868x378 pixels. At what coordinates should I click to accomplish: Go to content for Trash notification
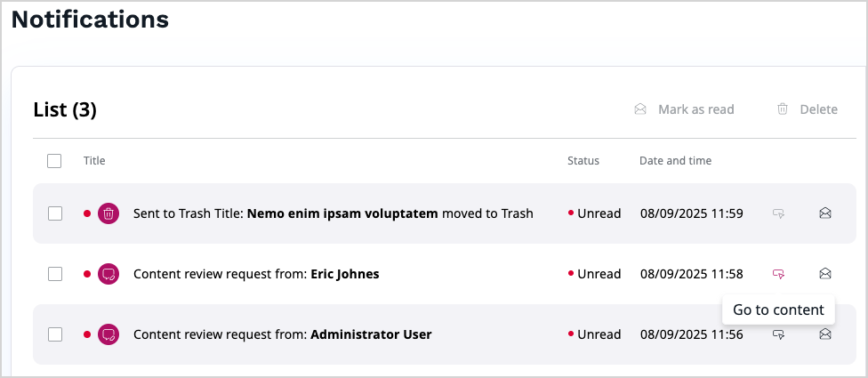[x=778, y=213]
